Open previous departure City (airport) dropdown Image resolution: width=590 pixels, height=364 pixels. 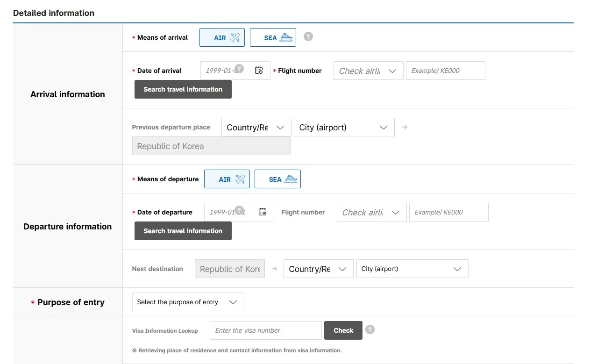click(344, 127)
